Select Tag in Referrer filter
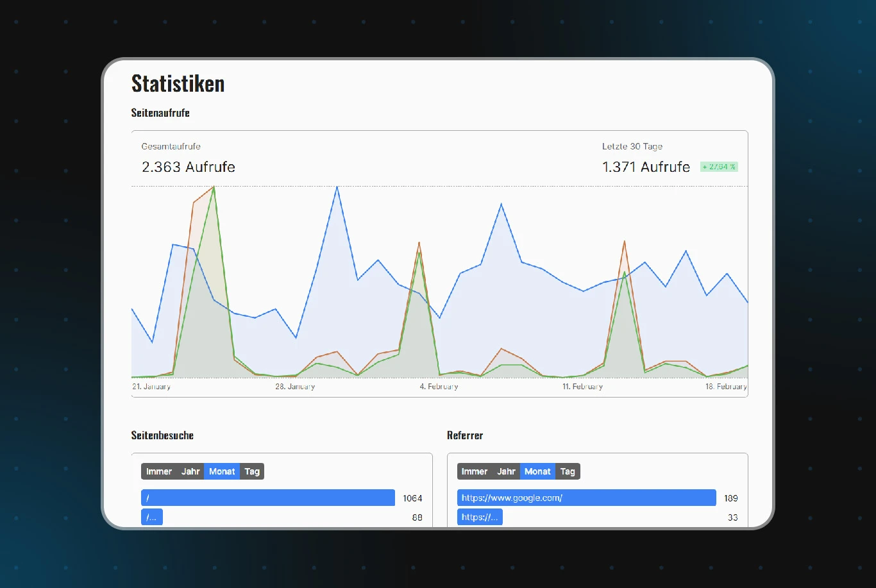 (568, 471)
